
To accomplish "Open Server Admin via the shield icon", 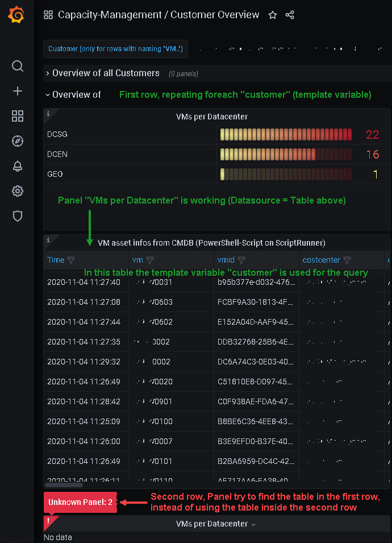I will point(17,216).
